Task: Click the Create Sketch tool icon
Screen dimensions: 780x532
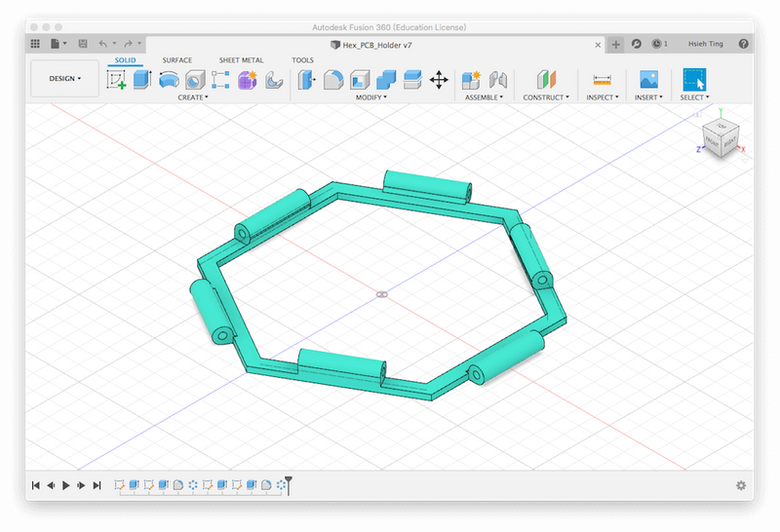Action: click(x=116, y=80)
